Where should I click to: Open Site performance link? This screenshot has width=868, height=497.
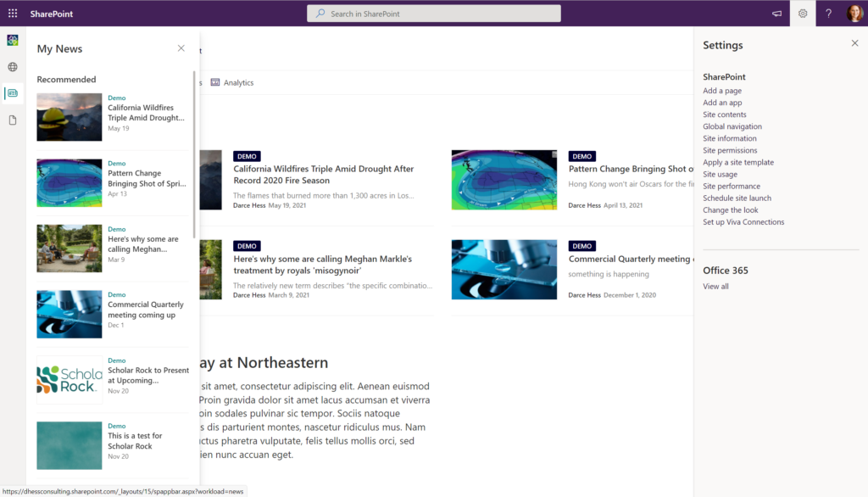(x=732, y=187)
